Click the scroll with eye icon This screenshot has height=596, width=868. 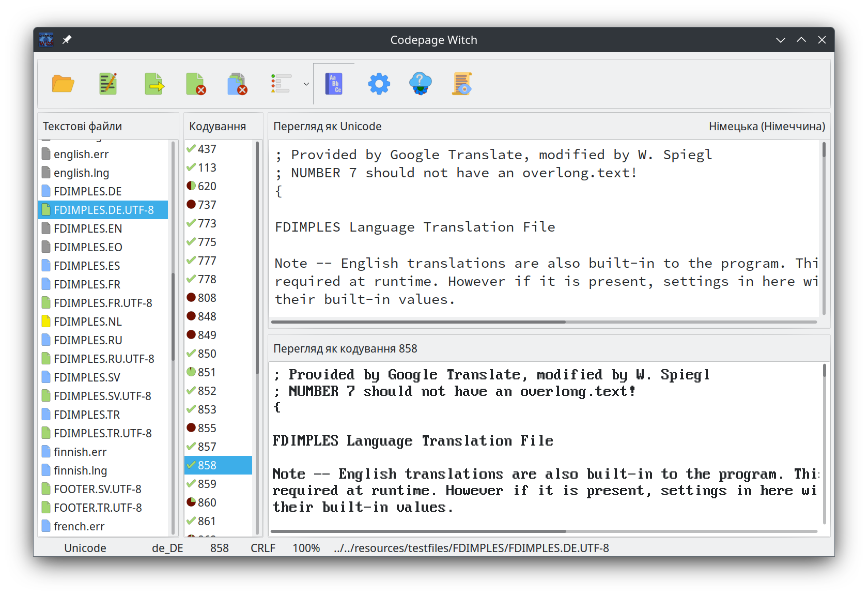pyautogui.click(x=462, y=84)
